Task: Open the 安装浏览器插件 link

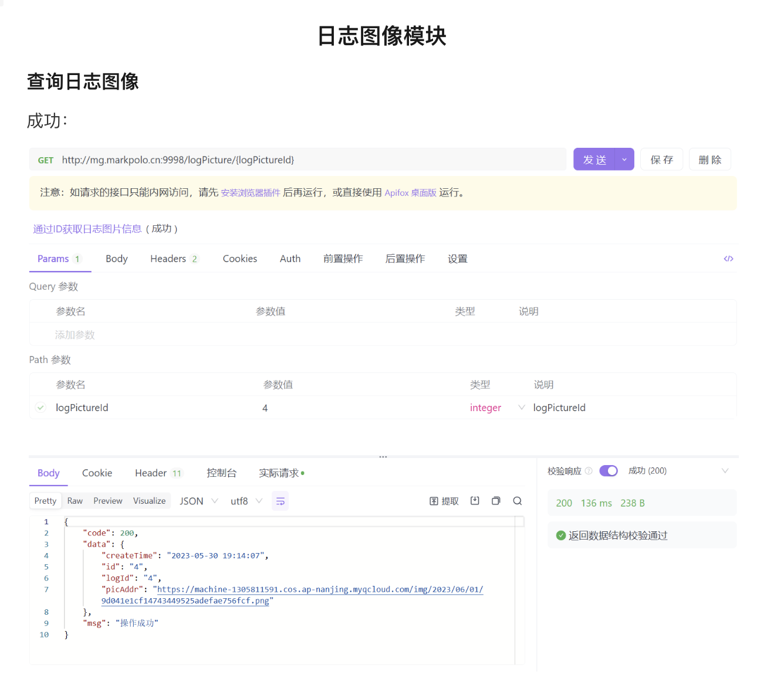Action: click(x=251, y=193)
